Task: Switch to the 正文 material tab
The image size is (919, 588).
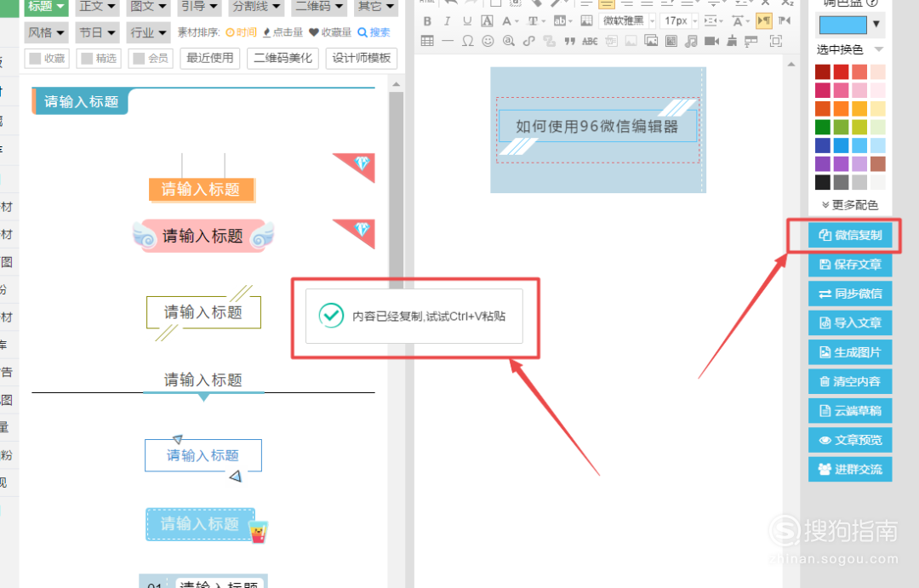Action: pyautogui.click(x=97, y=7)
